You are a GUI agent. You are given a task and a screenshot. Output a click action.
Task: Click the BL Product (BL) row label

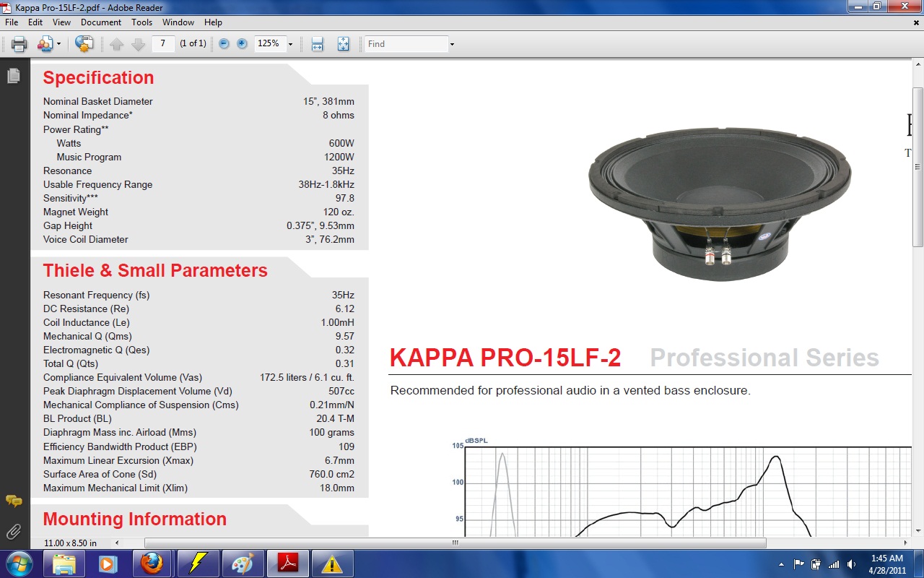(x=77, y=418)
